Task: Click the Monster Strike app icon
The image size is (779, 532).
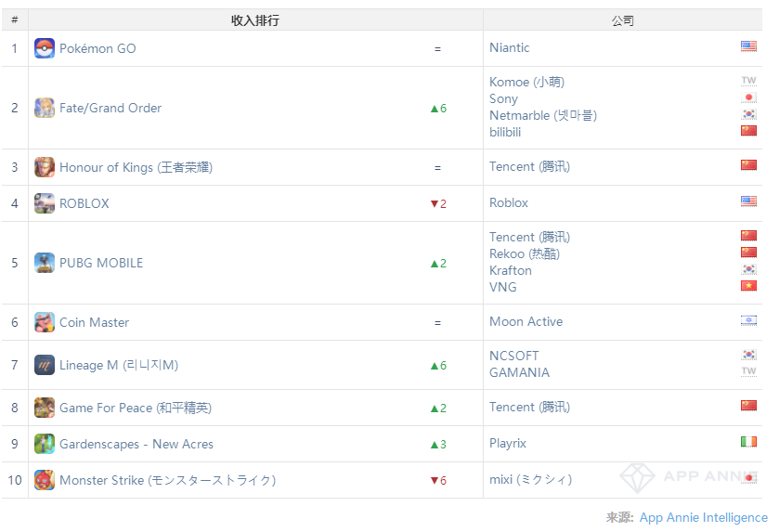Action: [45, 480]
